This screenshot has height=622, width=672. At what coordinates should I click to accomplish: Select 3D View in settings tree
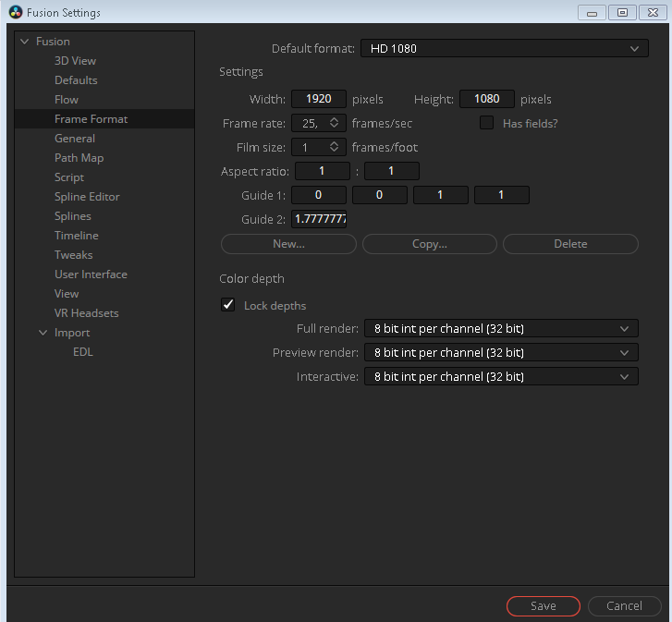tap(75, 61)
